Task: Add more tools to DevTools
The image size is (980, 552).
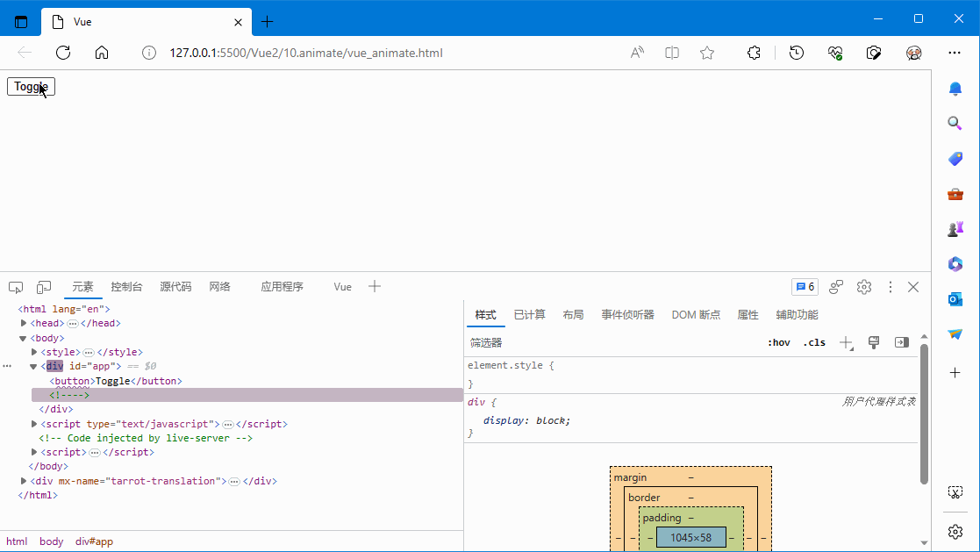Action: coord(375,286)
